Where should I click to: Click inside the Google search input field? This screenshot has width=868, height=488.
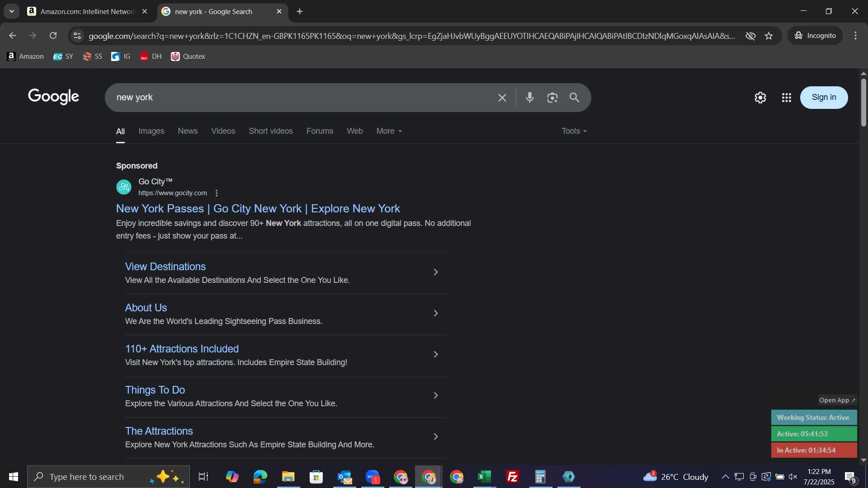(303, 98)
